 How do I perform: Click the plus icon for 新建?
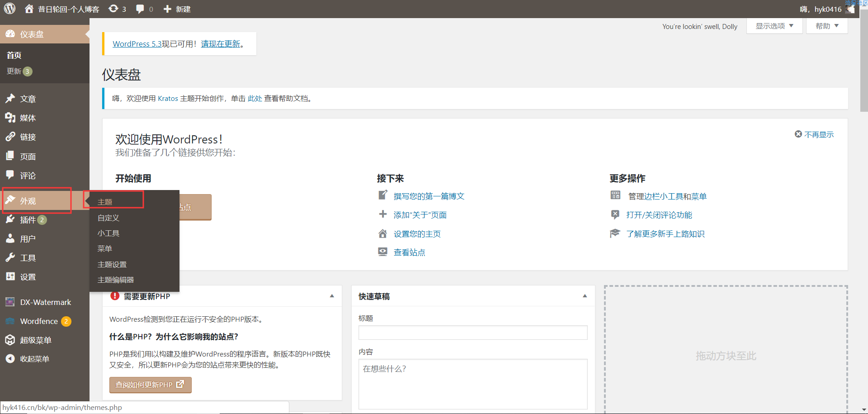167,9
